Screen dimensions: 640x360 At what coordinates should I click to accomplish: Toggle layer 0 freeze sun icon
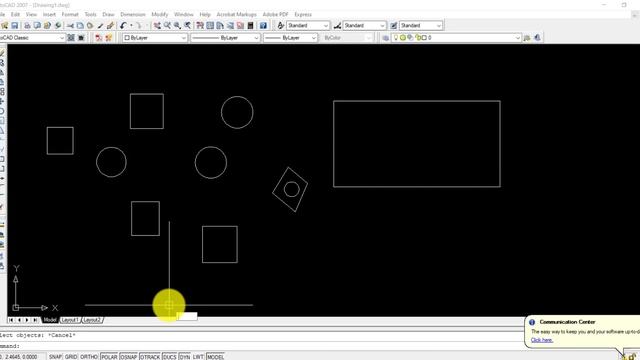tap(403, 38)
